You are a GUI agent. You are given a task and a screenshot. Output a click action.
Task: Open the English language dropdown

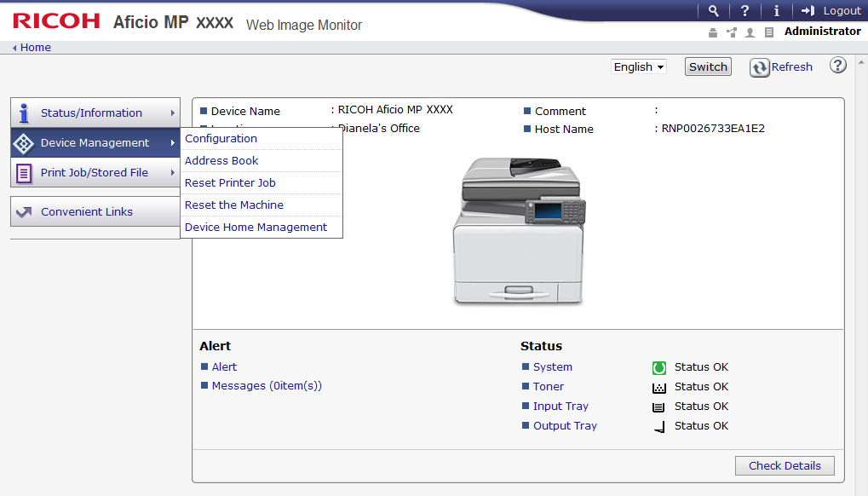(x=638, y=66)
